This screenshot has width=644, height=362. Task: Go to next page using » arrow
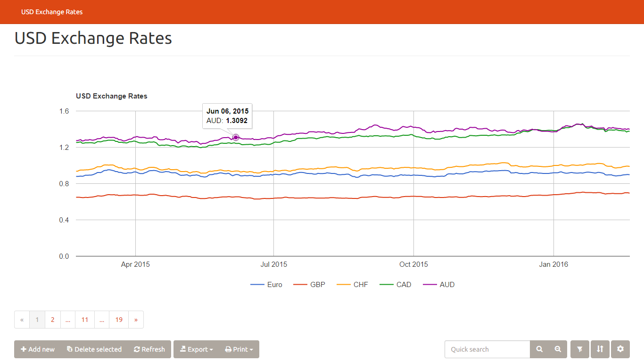click(136, 320)
